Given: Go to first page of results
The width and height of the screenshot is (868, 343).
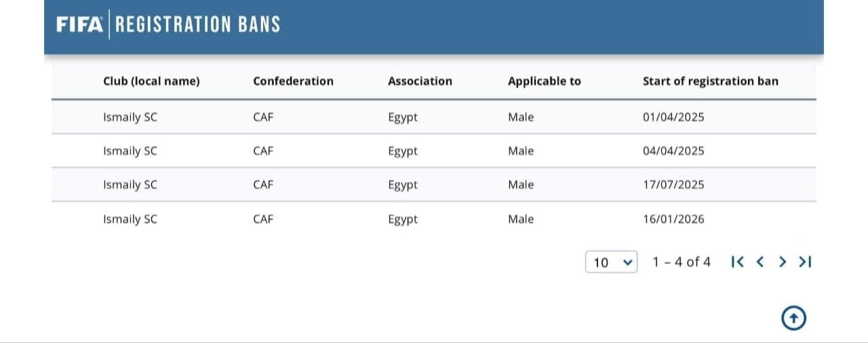Looking at the screenshot, I should [738, 262].
